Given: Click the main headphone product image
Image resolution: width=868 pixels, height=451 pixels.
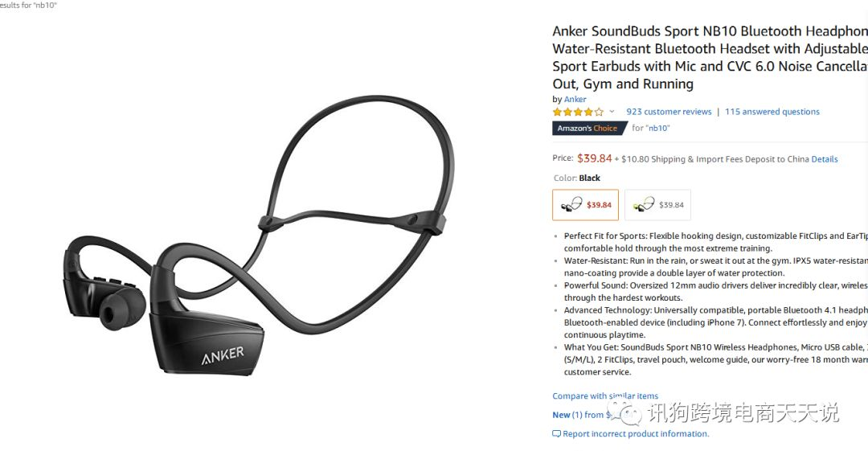Looking at the screenshot, I should (257, 236).
